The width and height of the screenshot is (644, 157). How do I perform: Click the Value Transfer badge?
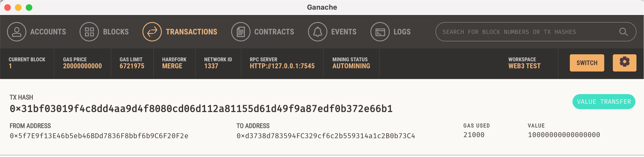(x=604, y=102)
